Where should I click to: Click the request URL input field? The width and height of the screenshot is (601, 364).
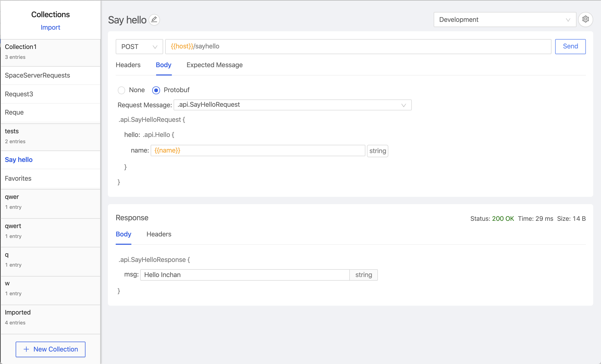[x=358, y=47]
